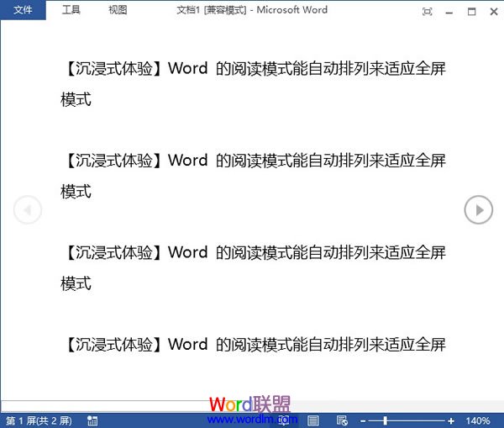Screen dimensions: 504x428
Task: Minimize the Word window
Action: pos(451,11)
